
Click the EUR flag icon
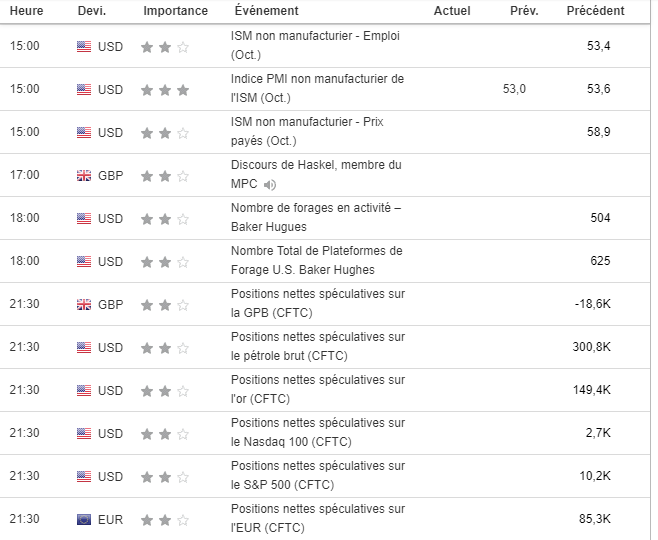tap(84, 520)
